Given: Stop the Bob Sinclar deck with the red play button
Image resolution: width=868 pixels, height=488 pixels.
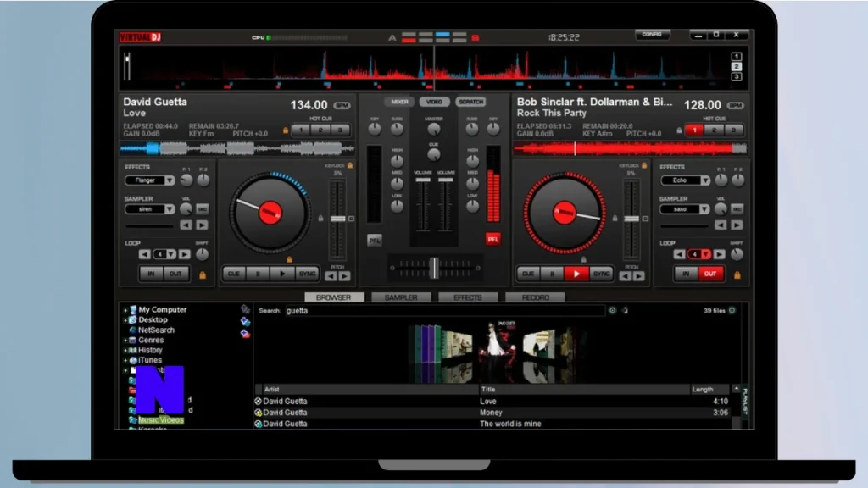Looking at the screenshot, I should (x=576, y=274).
